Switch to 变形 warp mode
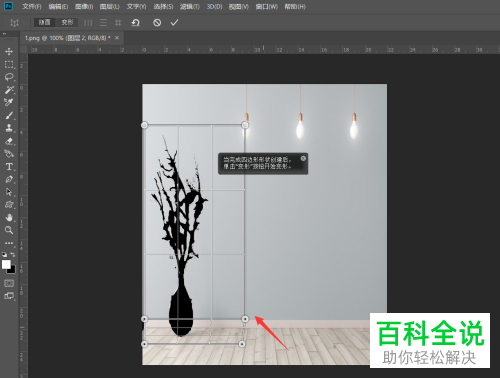500x378 pixels. [67, 22]
